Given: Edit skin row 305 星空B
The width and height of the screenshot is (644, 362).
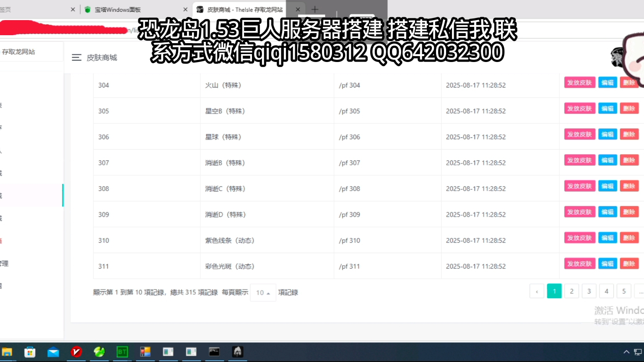Looking at the screenshot, I should point(608,109).
